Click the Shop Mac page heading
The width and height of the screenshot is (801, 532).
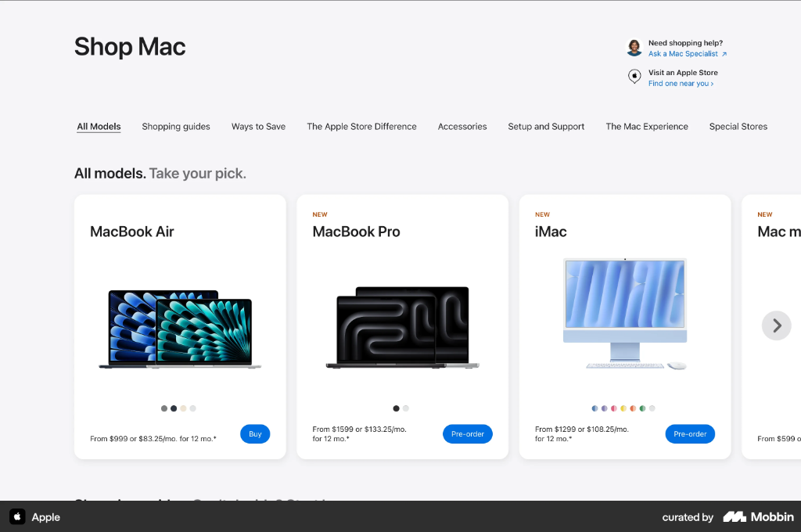click(x=130, y=46)
